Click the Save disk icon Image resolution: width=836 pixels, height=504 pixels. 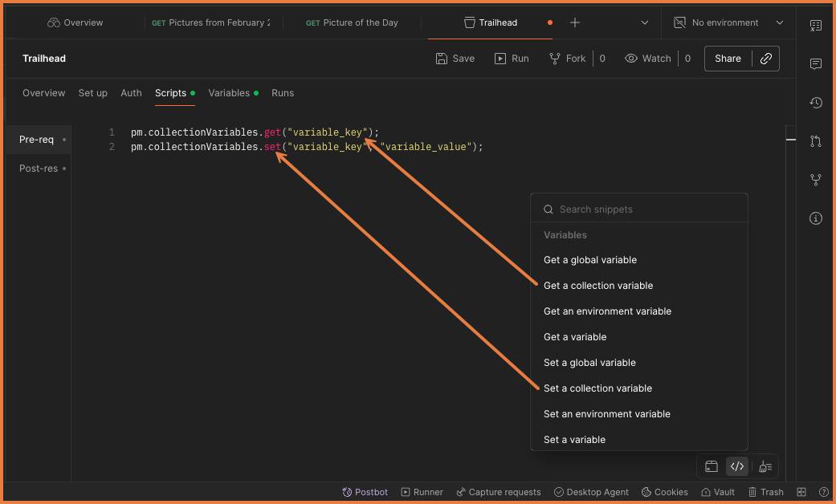click(x=442, y=59)
